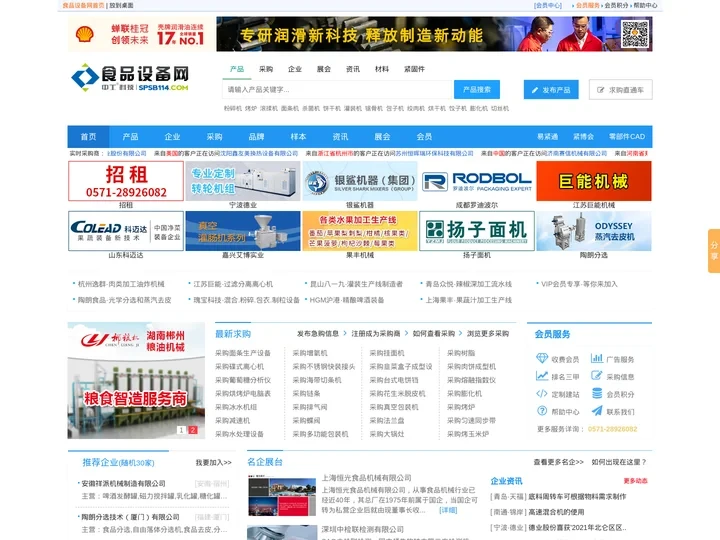Click the COLEAD 科迈达 ad banner

pyautogui.click(x=126, y=231)
